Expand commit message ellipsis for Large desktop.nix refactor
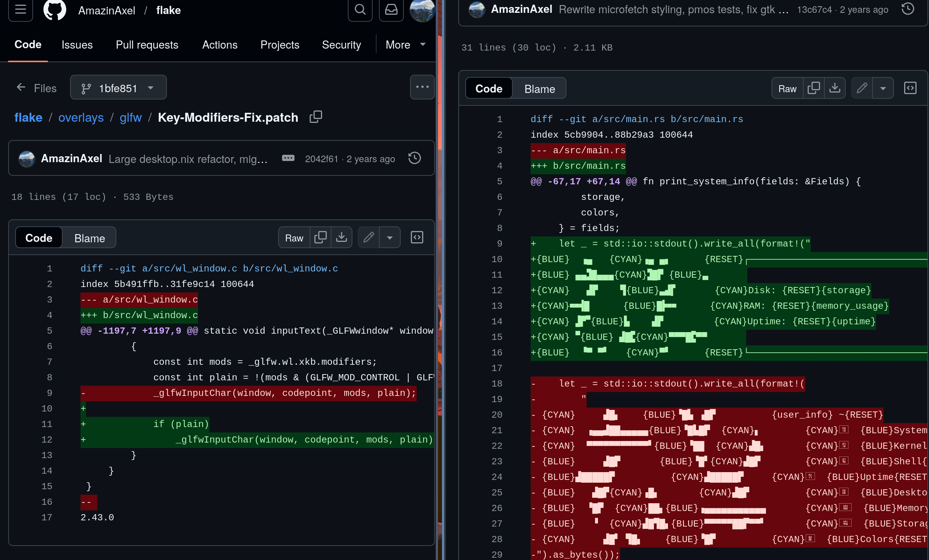Screen dimensions: 929x560 point(288,158)
